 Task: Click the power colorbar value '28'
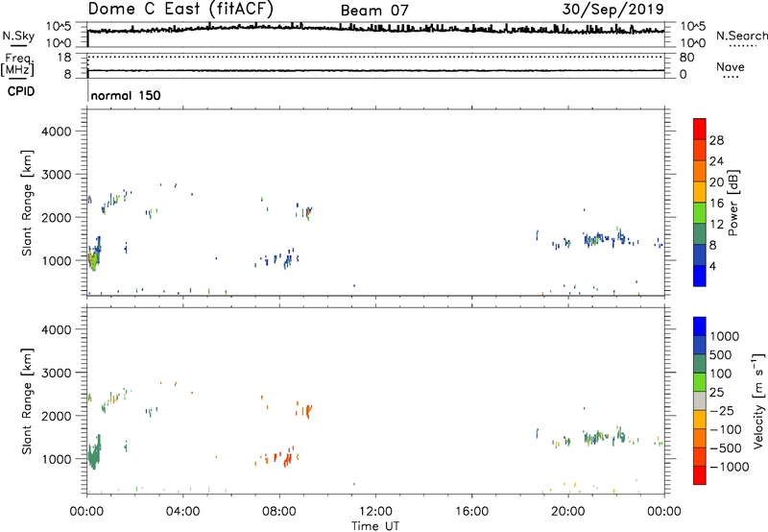(x=716, y=140)
